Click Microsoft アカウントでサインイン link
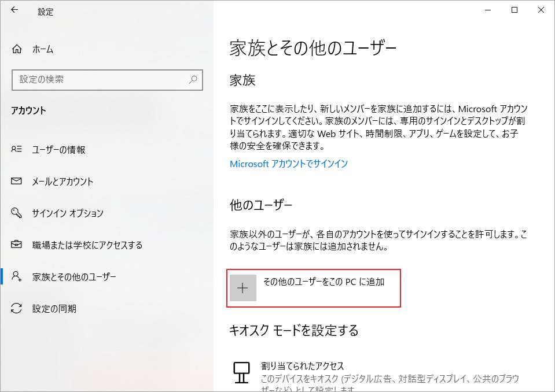The width and height of the screenshot is (555, 392). (289, 164)
